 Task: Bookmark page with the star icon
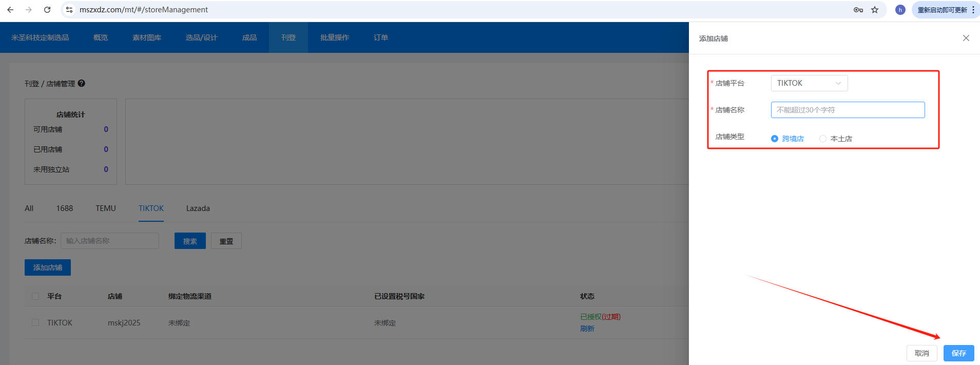[875, 10]
